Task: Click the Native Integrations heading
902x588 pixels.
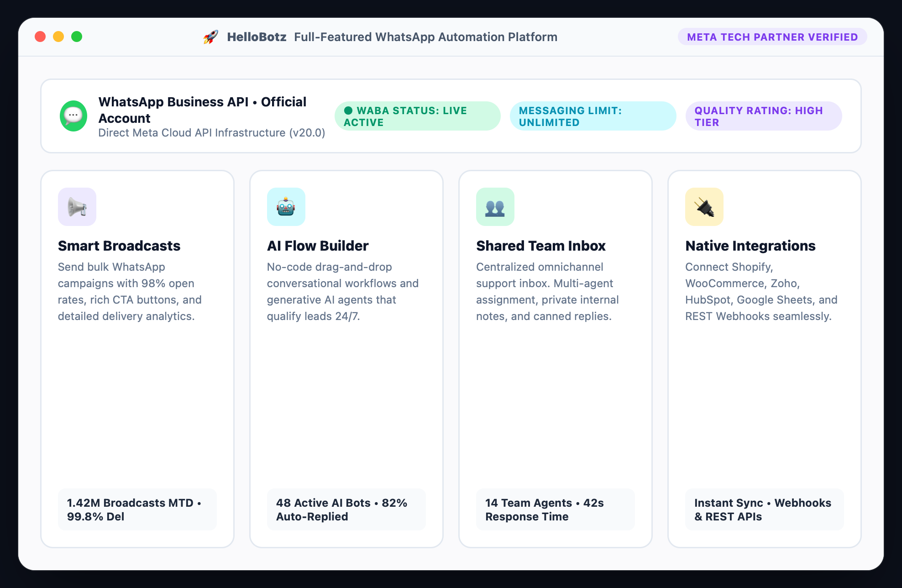Action: tap(750, 246)
